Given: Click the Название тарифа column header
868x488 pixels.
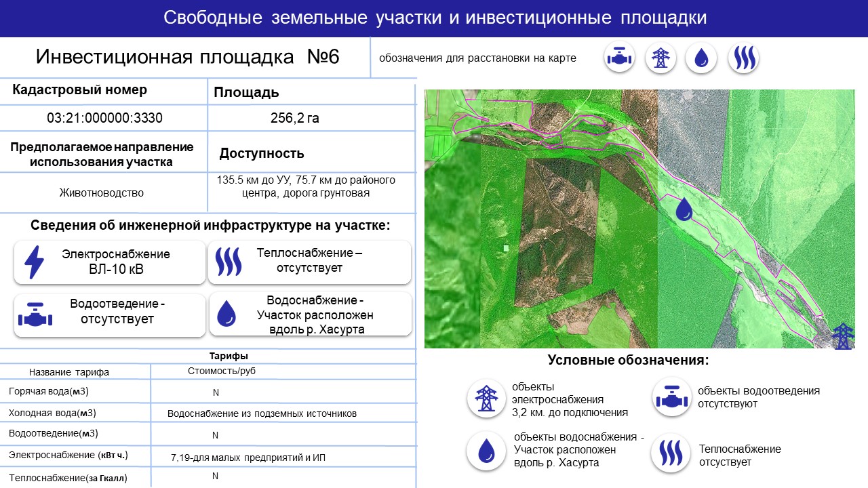Looking at the screenshot, I should click(x=68, y=372).
